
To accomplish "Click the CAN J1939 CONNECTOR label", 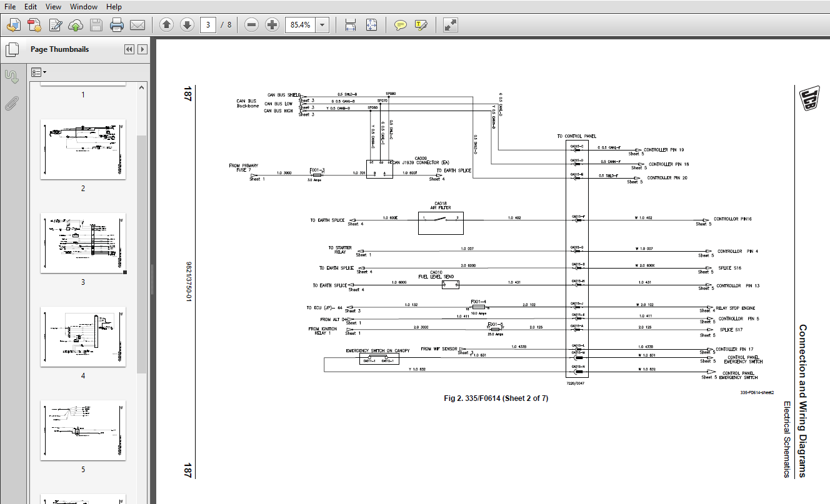I will pyautogui.click(x=420, y=162).
